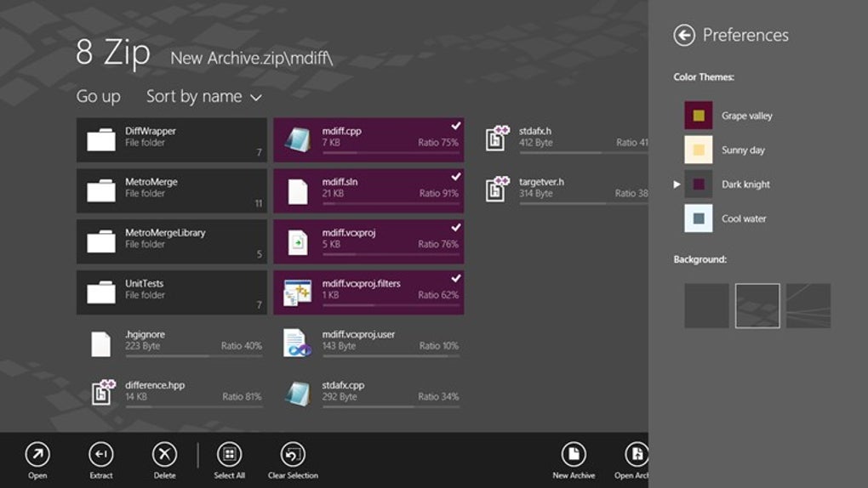The width and height of the screenshot is (868, 488).
Task: Click the stdafx.cpp file icon
Action: coord(298,394)
